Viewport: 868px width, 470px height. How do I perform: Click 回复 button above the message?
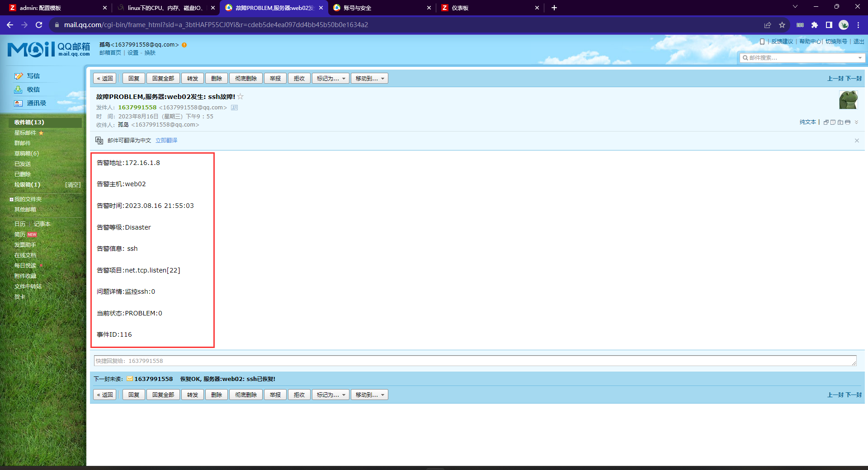(x=134, y=78)
